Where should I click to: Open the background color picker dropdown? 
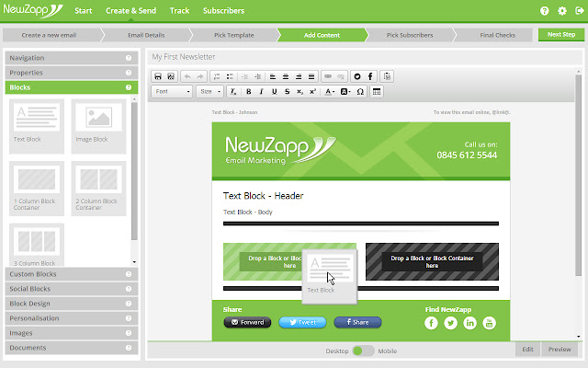click(x=345, y=92)
